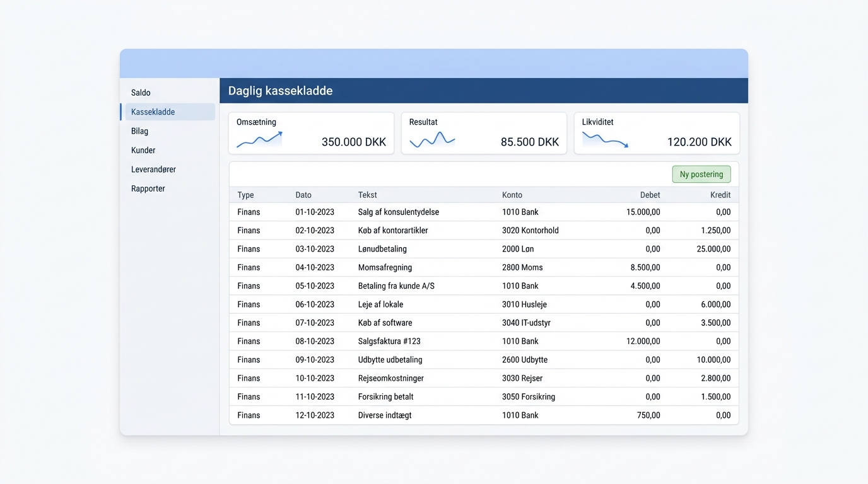Screen dimensions: 868x484
Task: Sort by the Dato column header
Action: 303,195
